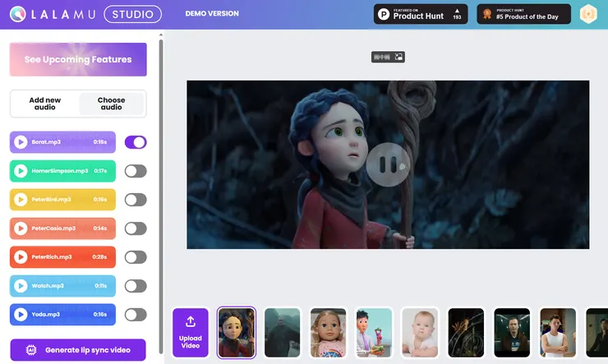The image size is (608, 364).
Task: Play the PeterBird.mp3 audio clip
Action: (x=21, y=200)
